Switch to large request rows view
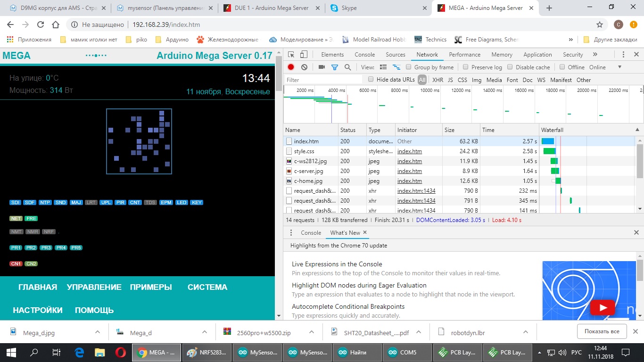Image resolution: width=644 pixels, height=362 pixels. 383,67
